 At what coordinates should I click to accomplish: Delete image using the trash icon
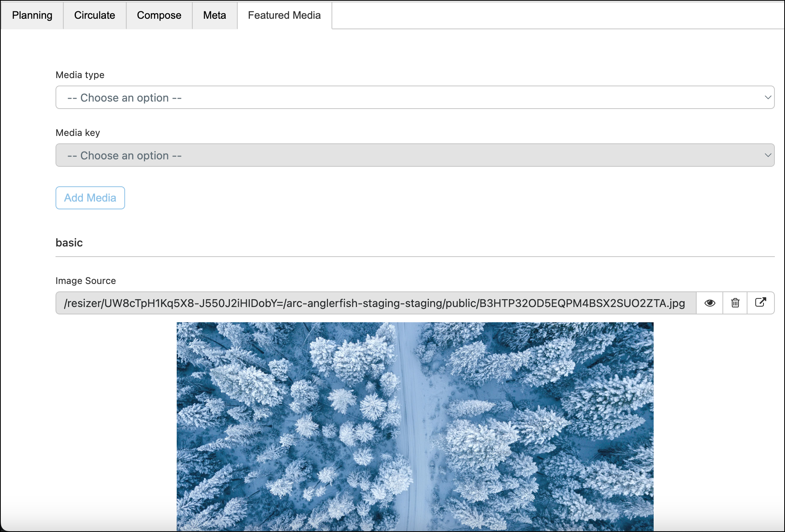[735, 303]
